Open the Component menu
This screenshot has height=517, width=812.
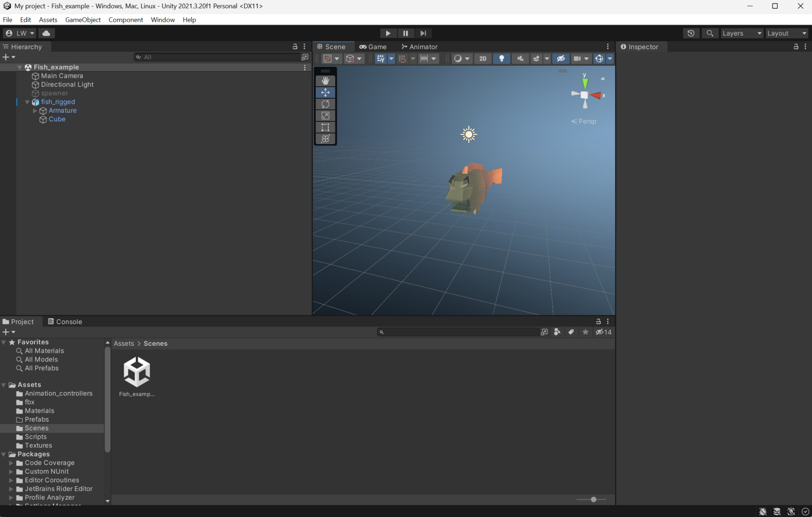coord(126,20)
